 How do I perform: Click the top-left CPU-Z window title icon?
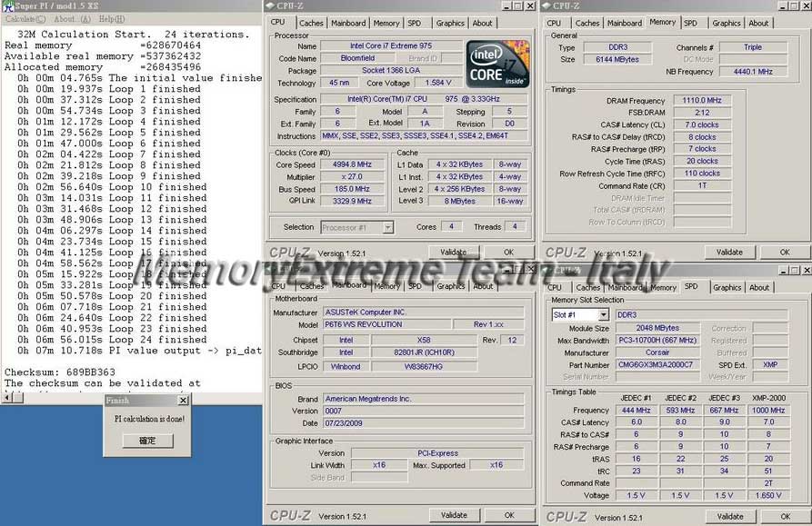click(270, 5)
